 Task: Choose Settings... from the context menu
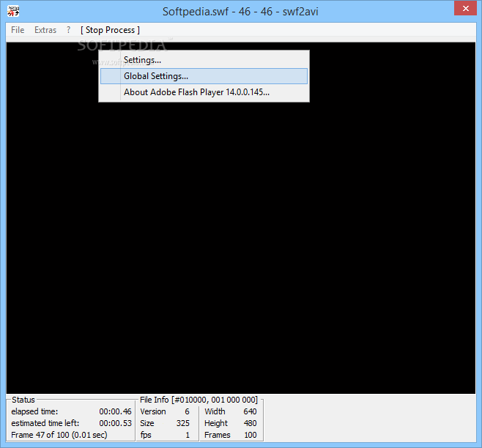pos(204,60)
